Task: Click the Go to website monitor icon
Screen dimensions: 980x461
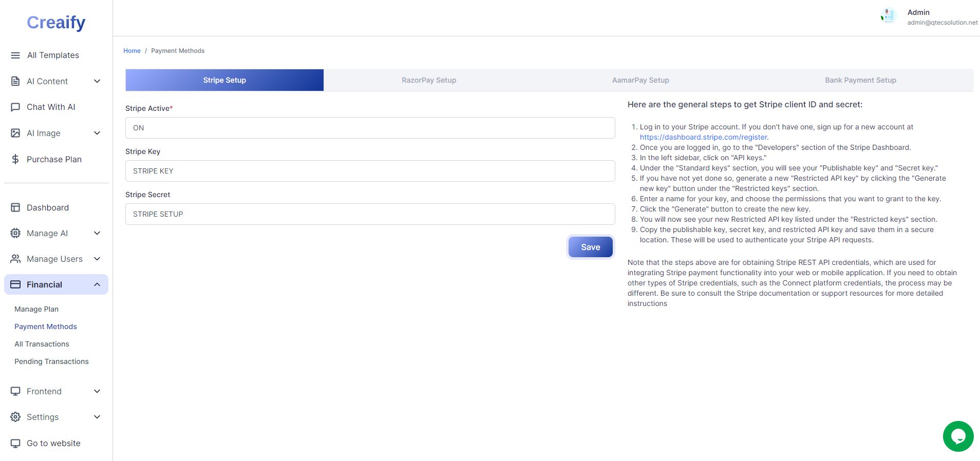Action: point(15,443)
